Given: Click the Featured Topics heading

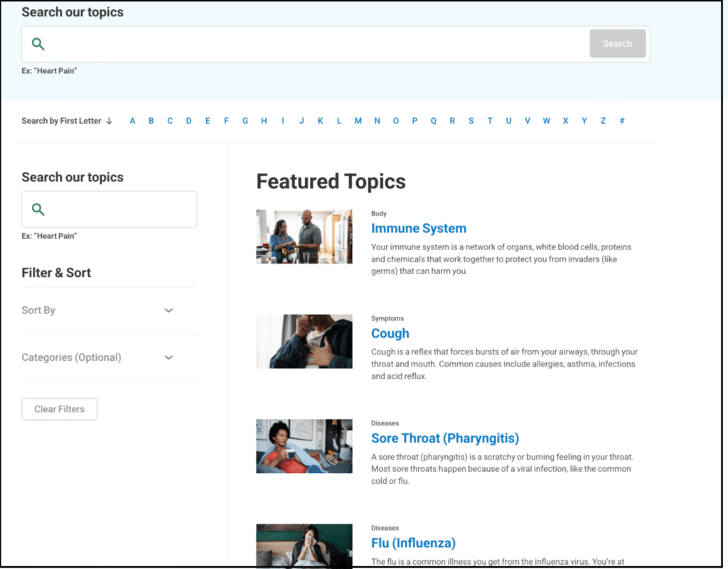Looking at the screenshot, I should 331,181.
